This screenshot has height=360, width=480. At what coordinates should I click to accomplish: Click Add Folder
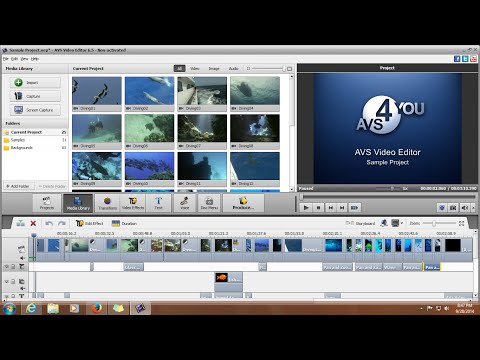18,186
